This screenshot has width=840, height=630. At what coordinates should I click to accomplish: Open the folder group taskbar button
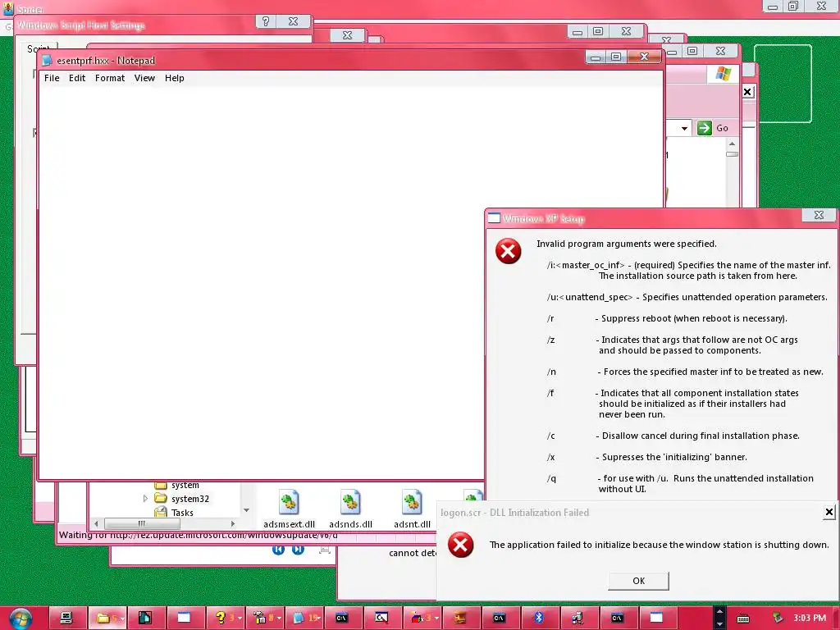tap(107, 619)
